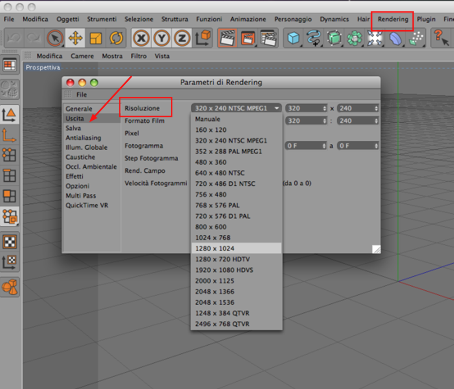This screenshot has height=389, width=454.
Task: Open File menu in Parametri di Rendering
Action: [x=82, y=95]
